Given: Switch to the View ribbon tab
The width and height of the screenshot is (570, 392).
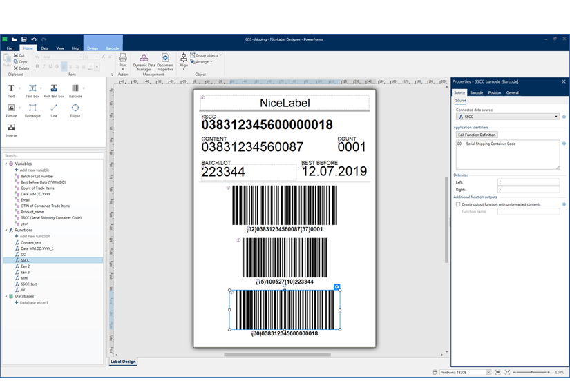Looking at the screenshot, I should pos(60,48).
